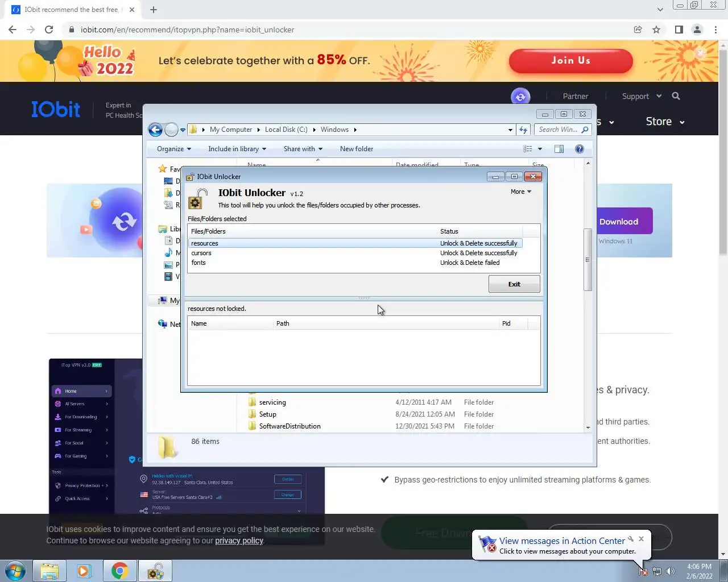
Task: Open Include in library menu
Action: 237,149
